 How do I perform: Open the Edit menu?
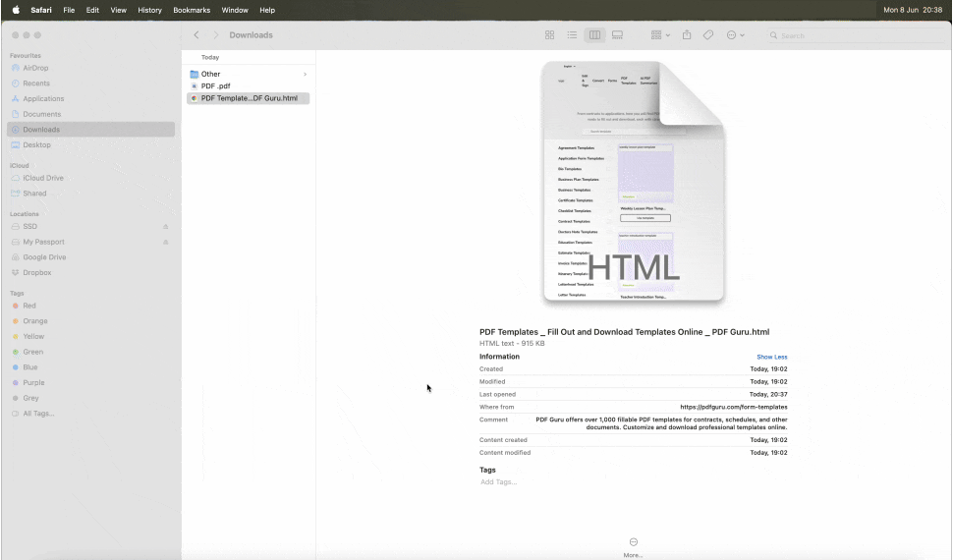(x=92, y=10)
